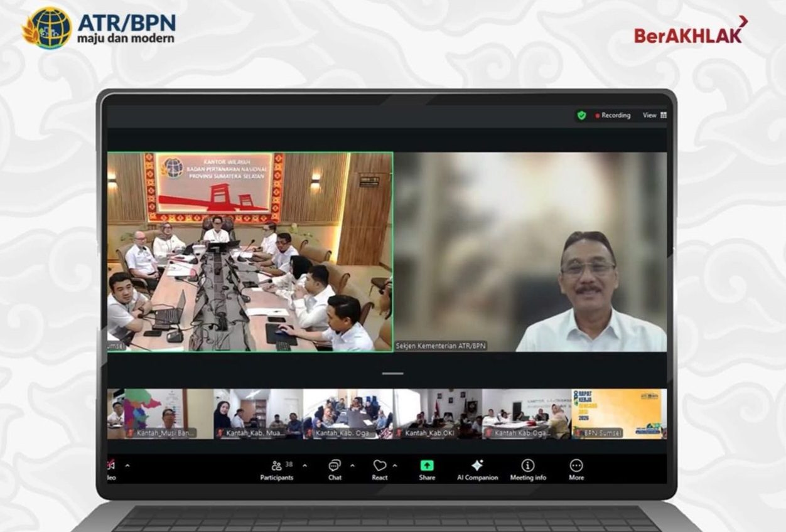Click the Sumatera Selatan office video tile
786x532 pixels.
(250, 252)
